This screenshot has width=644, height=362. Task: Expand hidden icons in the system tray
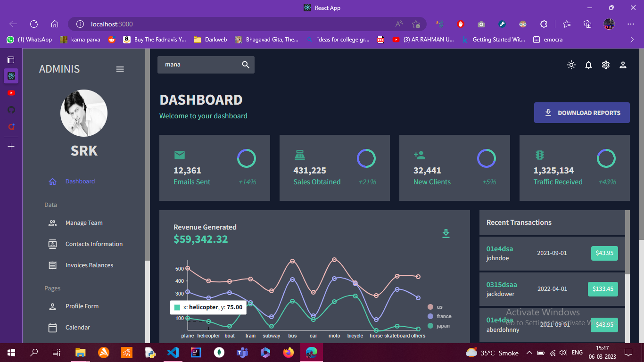(x=529, y=352)
